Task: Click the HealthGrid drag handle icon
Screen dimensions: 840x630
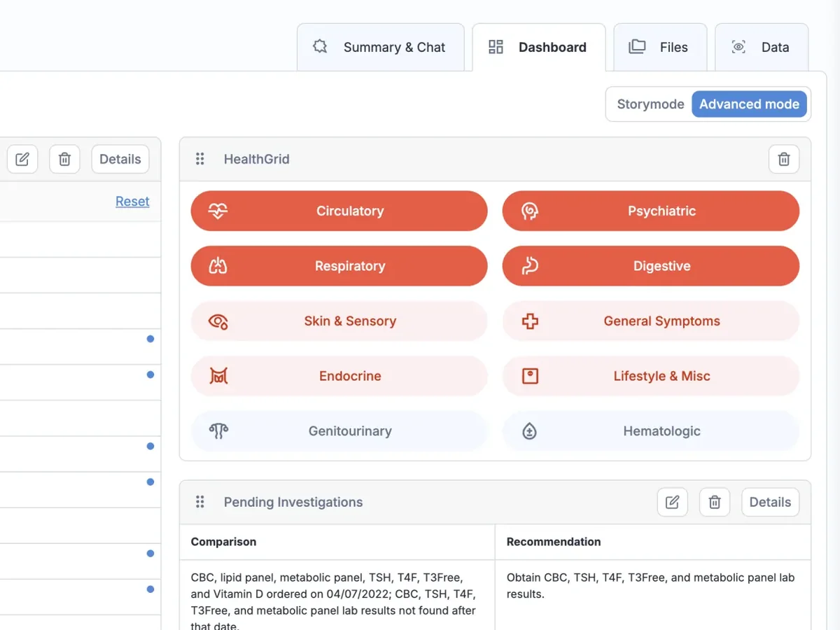Action: (x=200, y=159)
